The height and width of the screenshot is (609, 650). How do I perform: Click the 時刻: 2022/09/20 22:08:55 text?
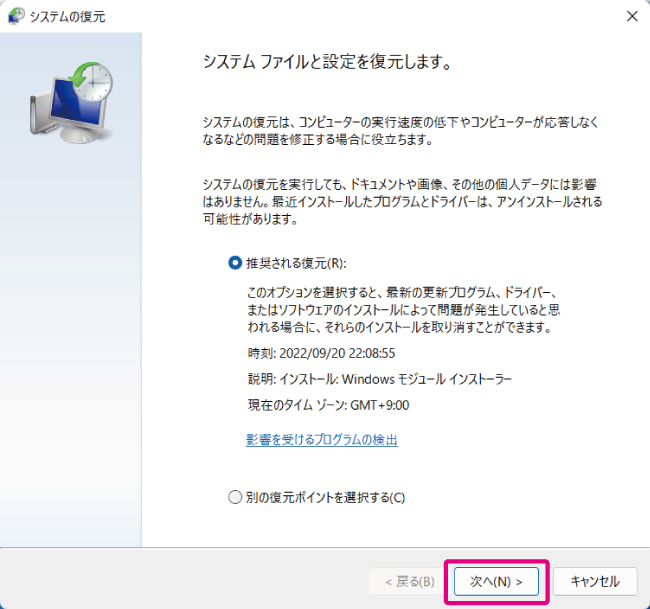click(x=321, y=353)
